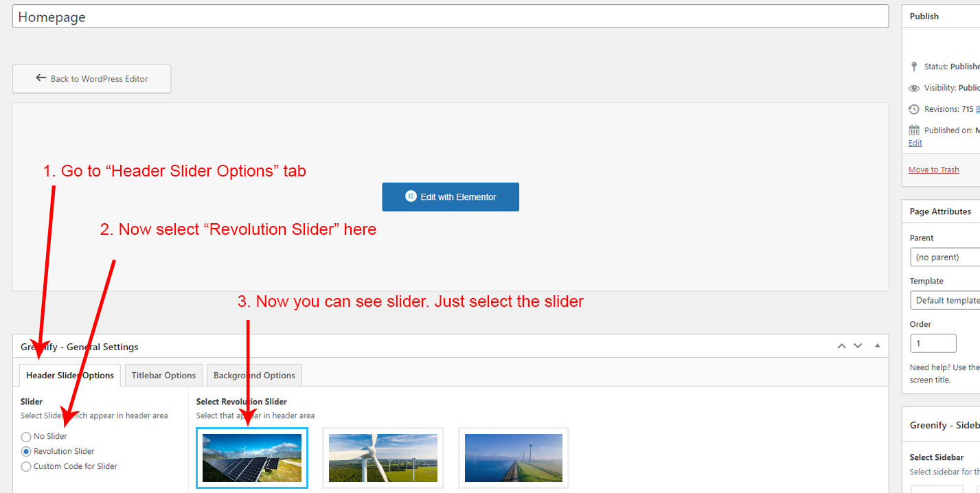The image size is (980, 493).
Task: Click the move-up arrow in Greenify General Settings
Action: [841, 346]
